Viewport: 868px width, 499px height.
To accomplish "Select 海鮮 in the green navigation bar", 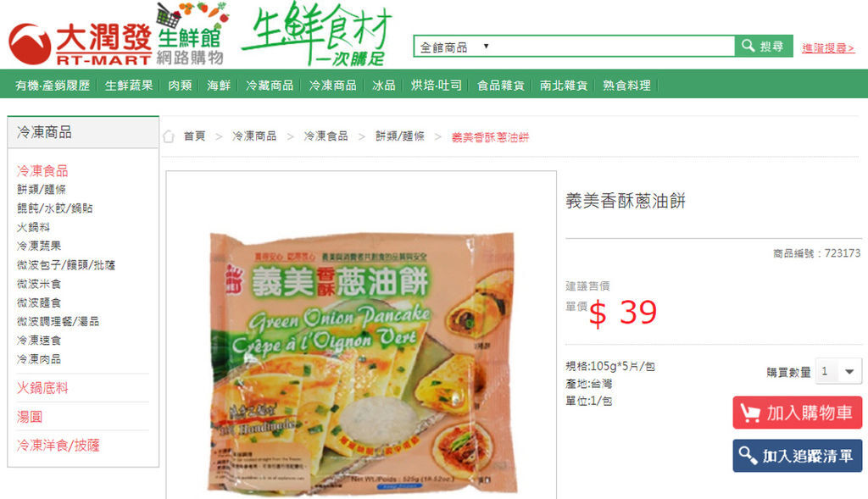I will pyautogui.click(x=219, y=86).
